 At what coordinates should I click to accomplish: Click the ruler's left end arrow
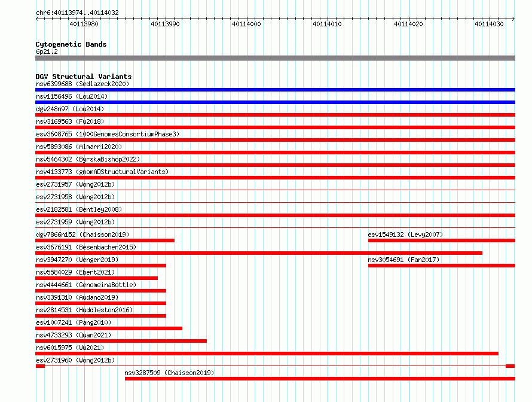coord(37,19)
